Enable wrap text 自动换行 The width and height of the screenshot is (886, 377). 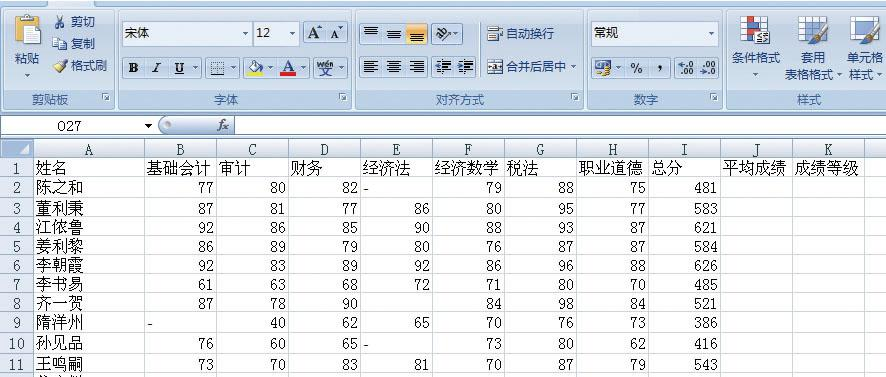520,34
